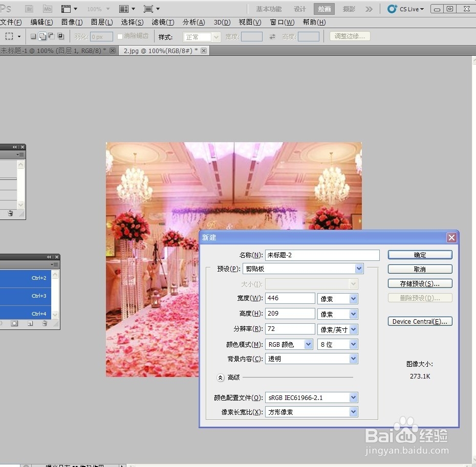Choose Subtract from selection mode icon
476x467 pixels.
pos(52,36)
